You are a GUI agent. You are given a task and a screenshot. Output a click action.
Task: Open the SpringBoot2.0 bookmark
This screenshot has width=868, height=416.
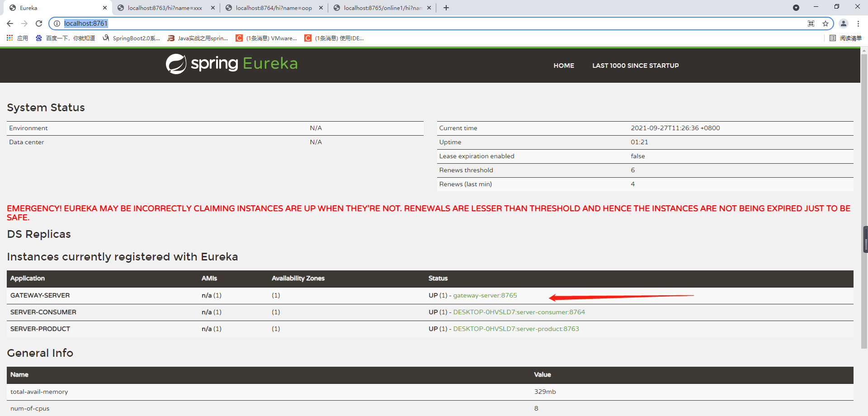coord(131,38)
